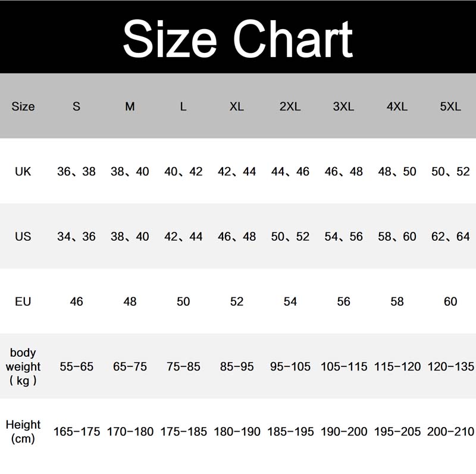Select the S size column header
Viewport: 476px width, 474px height.
click(x=76, y=107)
